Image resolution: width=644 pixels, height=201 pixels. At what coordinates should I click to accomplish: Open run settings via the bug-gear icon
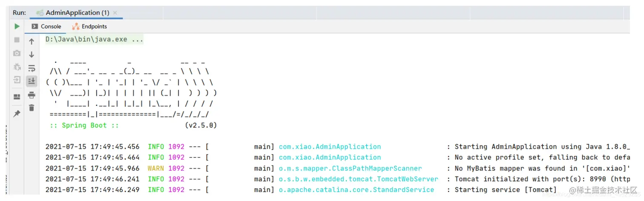click(17, 67)
